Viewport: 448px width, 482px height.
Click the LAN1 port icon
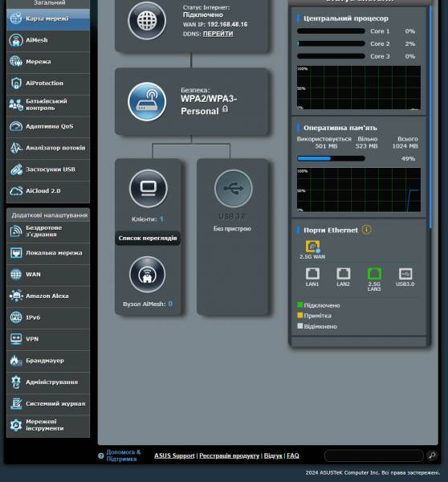(x=312, y=274)
